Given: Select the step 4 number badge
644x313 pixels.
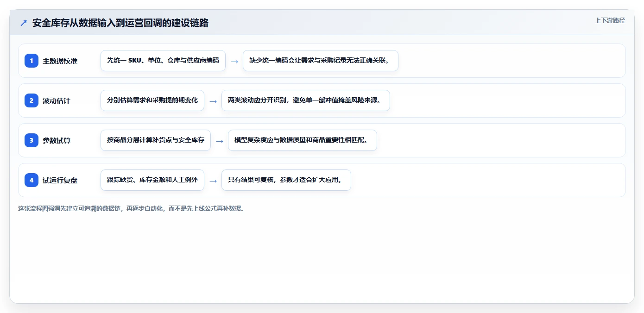Looking at the screenshot, I should [32, 180].
